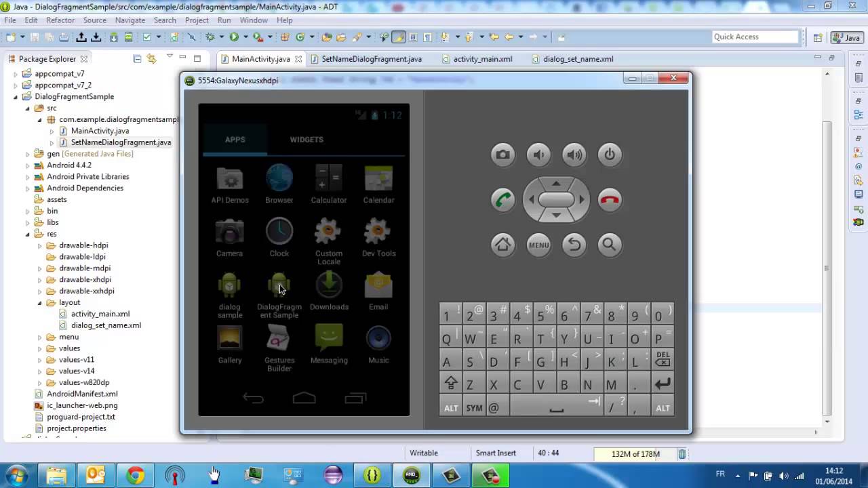
Task: Collapse the DialogFragmentSample project node
Action: [x=16, y=96]
